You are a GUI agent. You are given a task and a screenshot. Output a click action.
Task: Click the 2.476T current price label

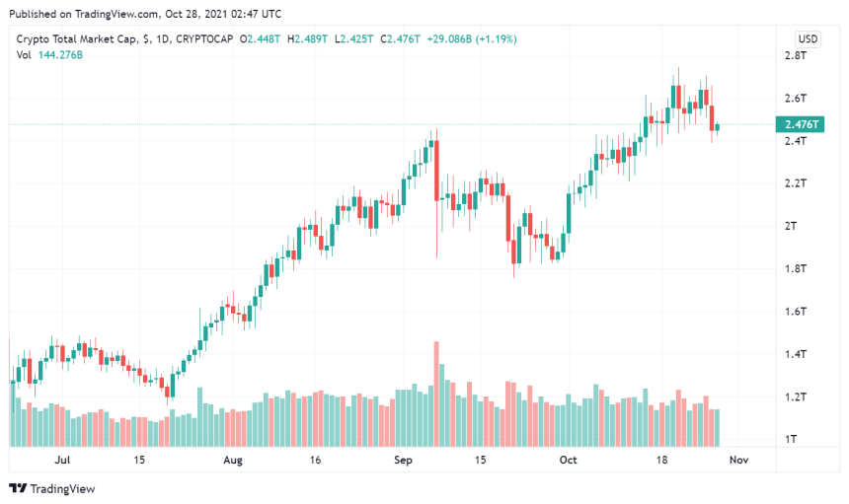801,124
